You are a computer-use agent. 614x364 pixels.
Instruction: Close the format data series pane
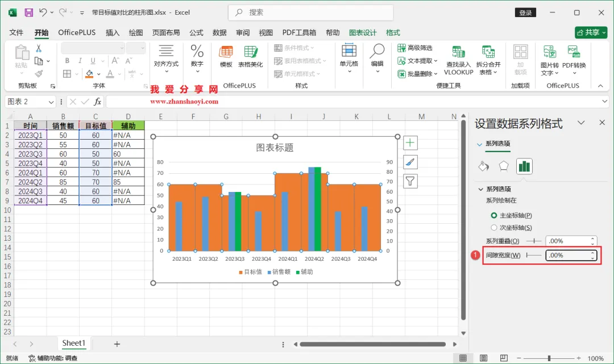[x=602, y=123]
